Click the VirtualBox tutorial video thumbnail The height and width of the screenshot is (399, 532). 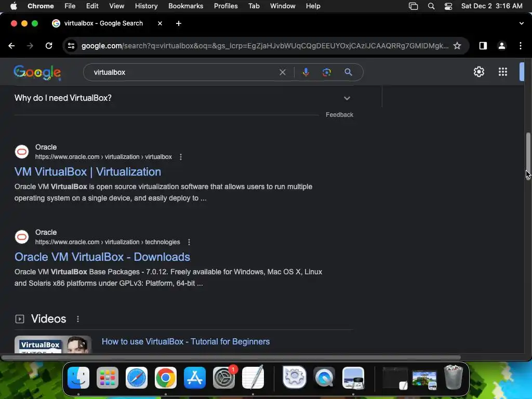53,344
